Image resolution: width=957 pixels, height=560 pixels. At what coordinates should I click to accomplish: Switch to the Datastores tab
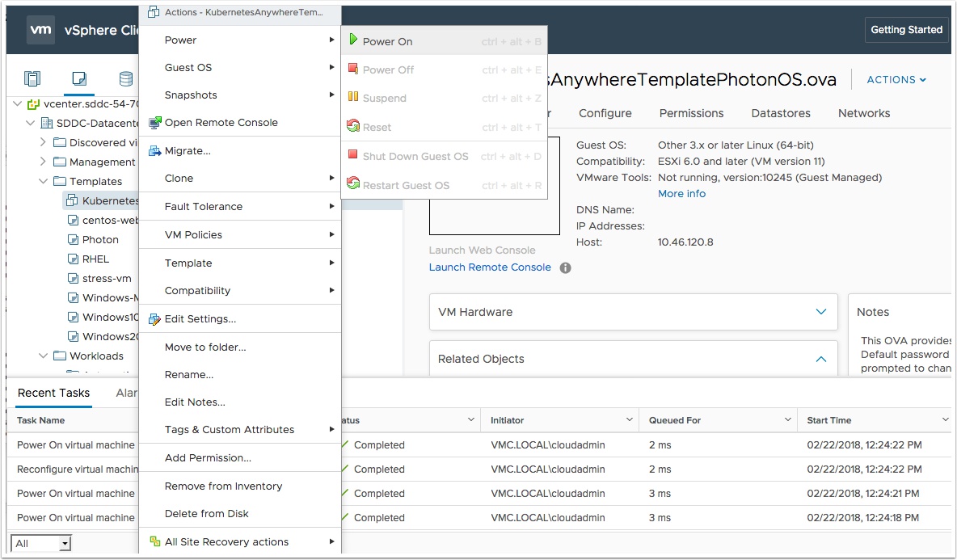pos(781,113)
